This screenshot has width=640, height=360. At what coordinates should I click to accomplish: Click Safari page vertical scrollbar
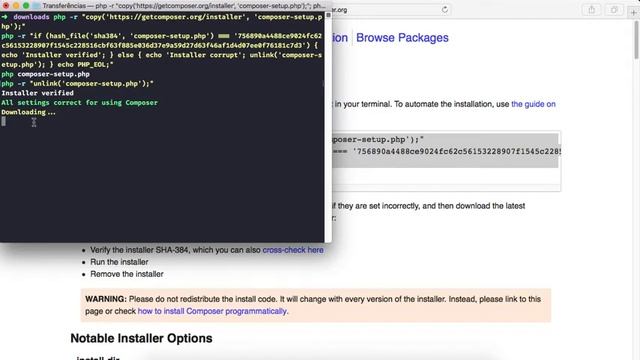(636, 41)
